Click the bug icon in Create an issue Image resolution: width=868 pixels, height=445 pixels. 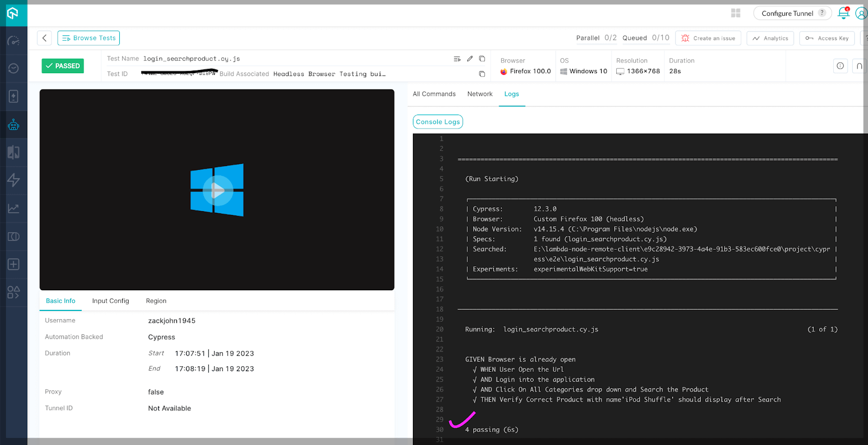click(685, 38)
